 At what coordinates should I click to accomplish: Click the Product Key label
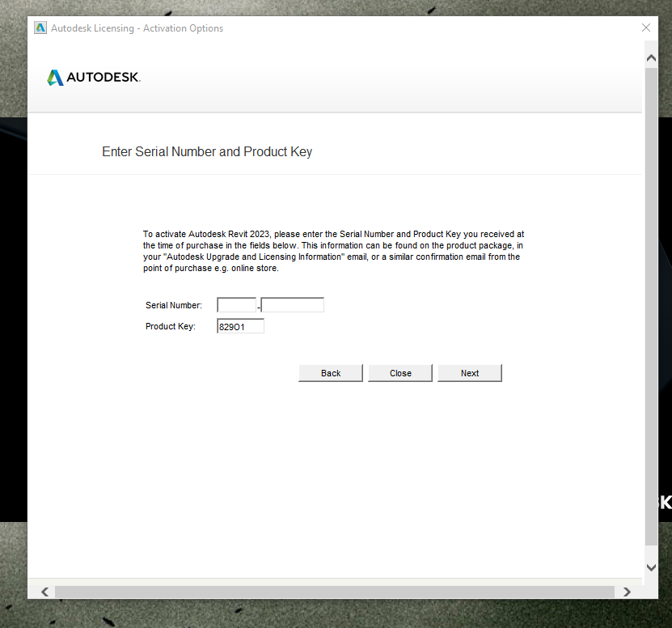pyautogui.click(x=171, y=327)
